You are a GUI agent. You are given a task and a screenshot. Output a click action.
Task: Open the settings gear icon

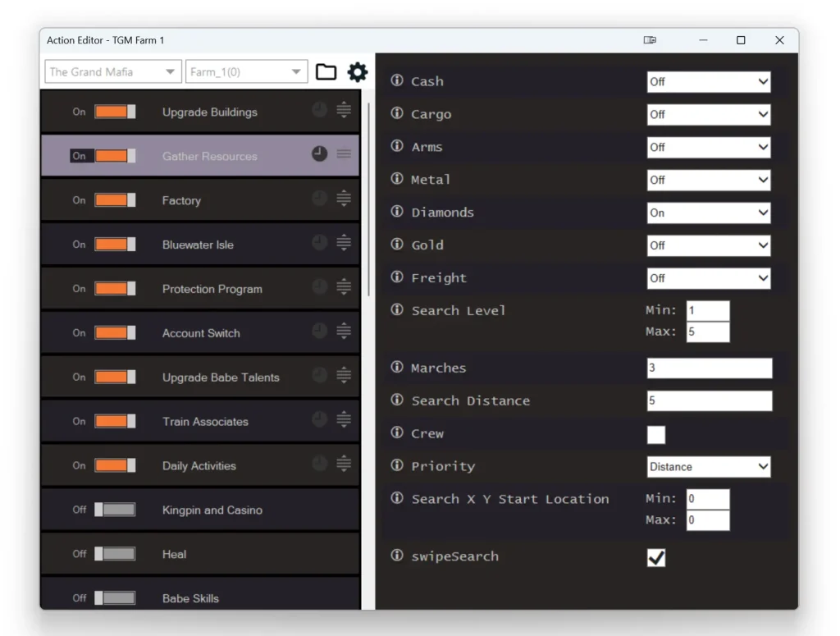[358, 71]
